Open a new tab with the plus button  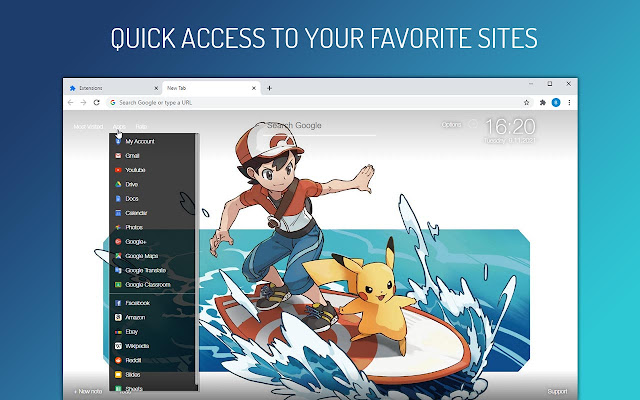click(269, 88)
